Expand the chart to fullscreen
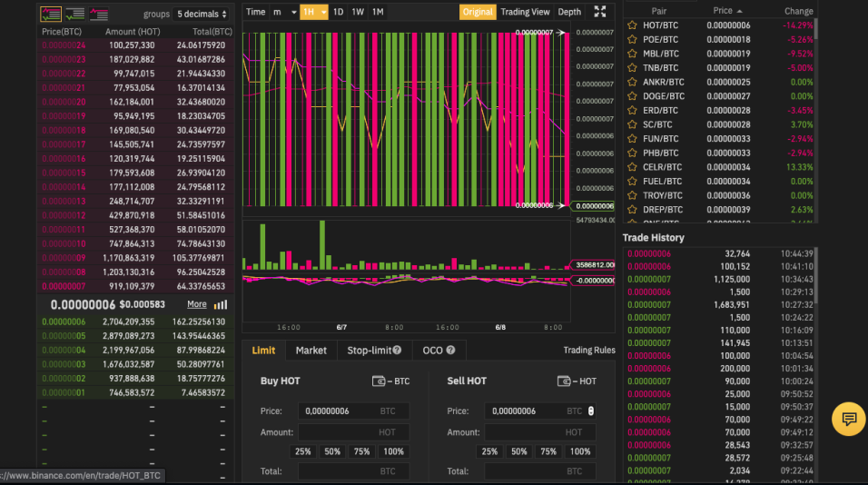 [x=600, y=12]
